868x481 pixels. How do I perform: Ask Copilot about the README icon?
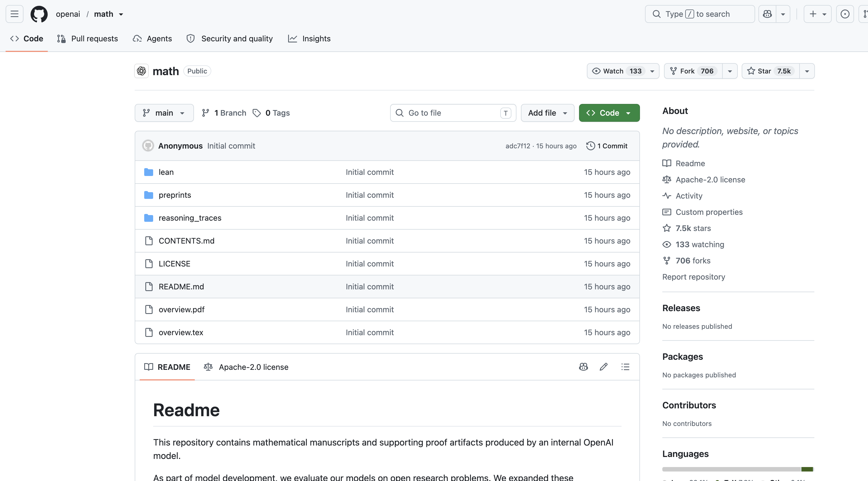(583, 367)
